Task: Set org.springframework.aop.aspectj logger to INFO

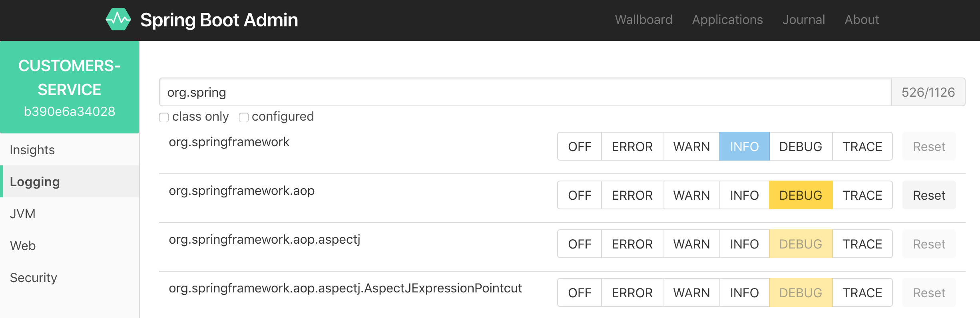Action: point(744,244)
